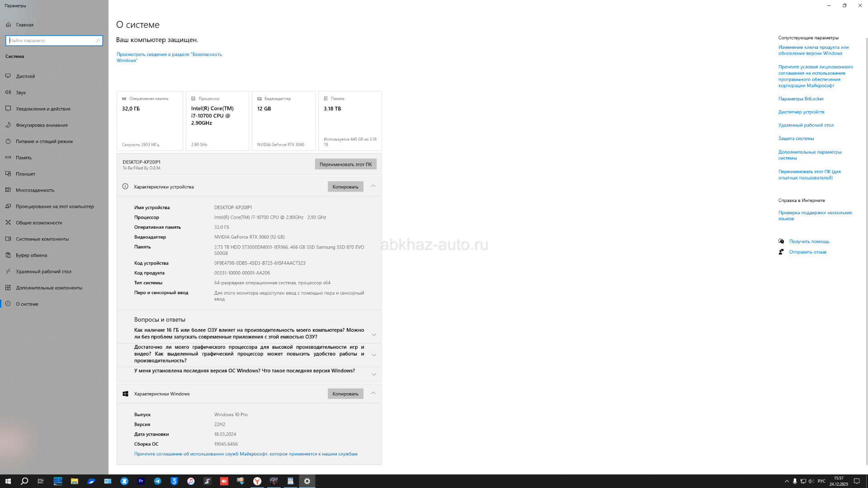Expand the latest Windows version question
This screenshot has width=868, height=488.
(374, 374)
